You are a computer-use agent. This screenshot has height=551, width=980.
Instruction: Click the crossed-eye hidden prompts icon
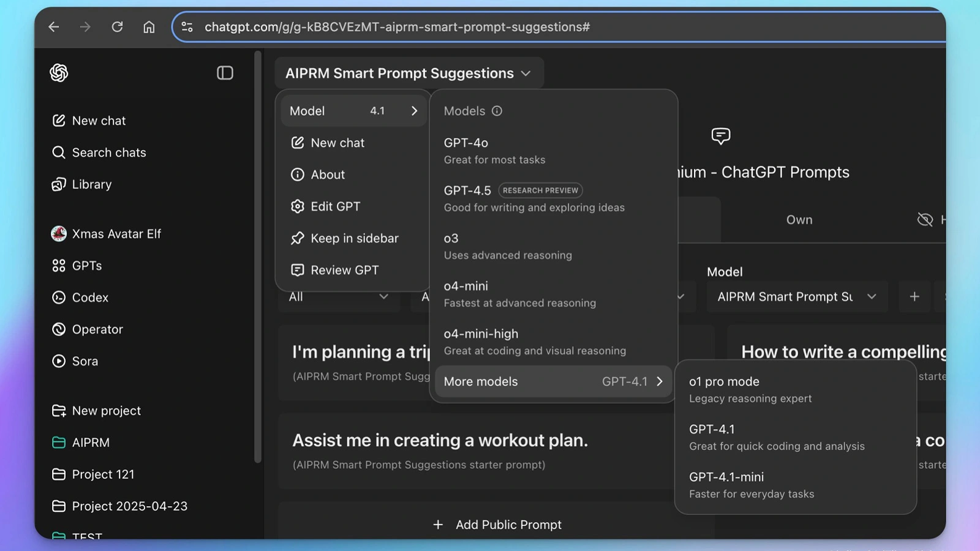click(925, 220)
